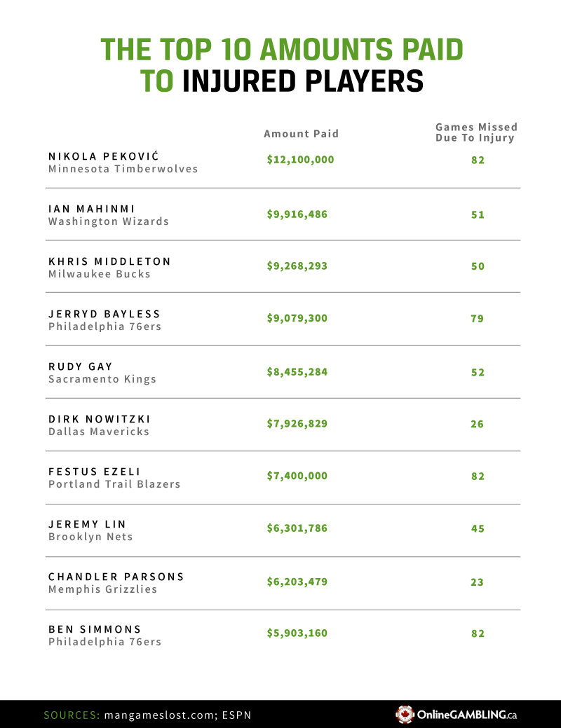561x728 pixels.
Task: Open the OnlineGAMBLING.ca logo link
Action: coord(466,715)
